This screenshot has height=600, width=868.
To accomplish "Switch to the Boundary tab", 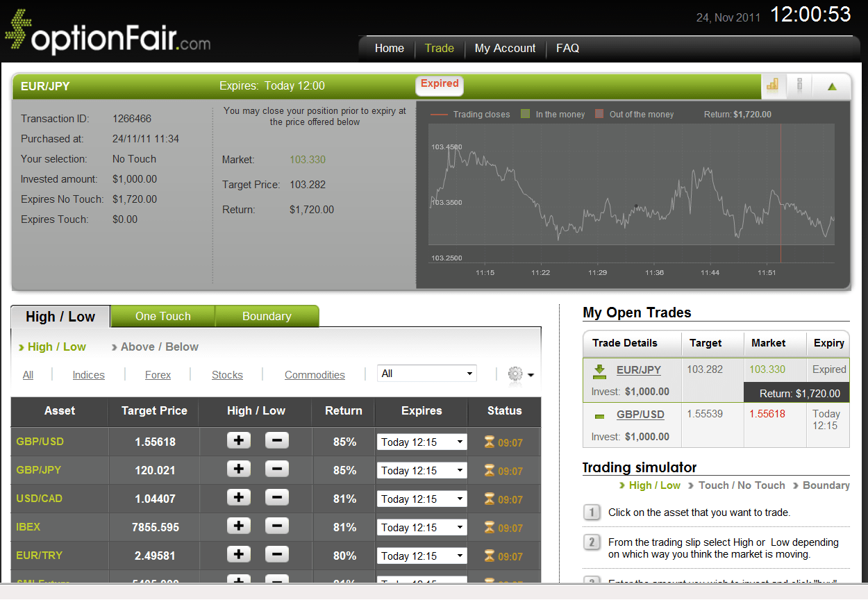I will pyautogui.click(x=267, y=316).
